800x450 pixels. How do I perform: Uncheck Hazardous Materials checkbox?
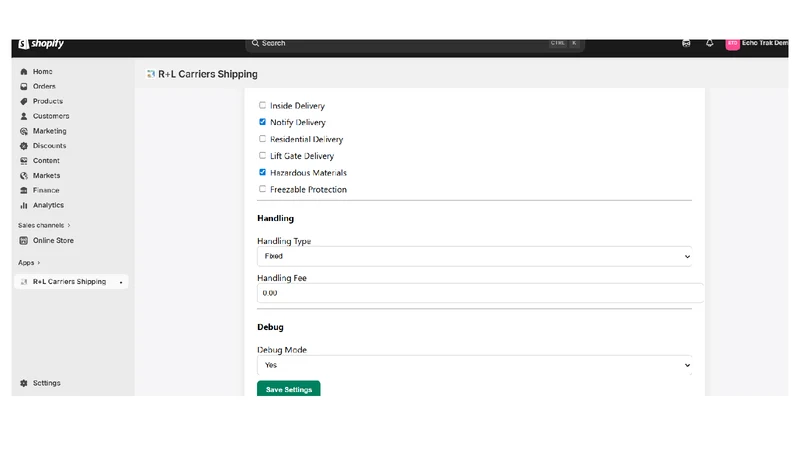(262, 172)
